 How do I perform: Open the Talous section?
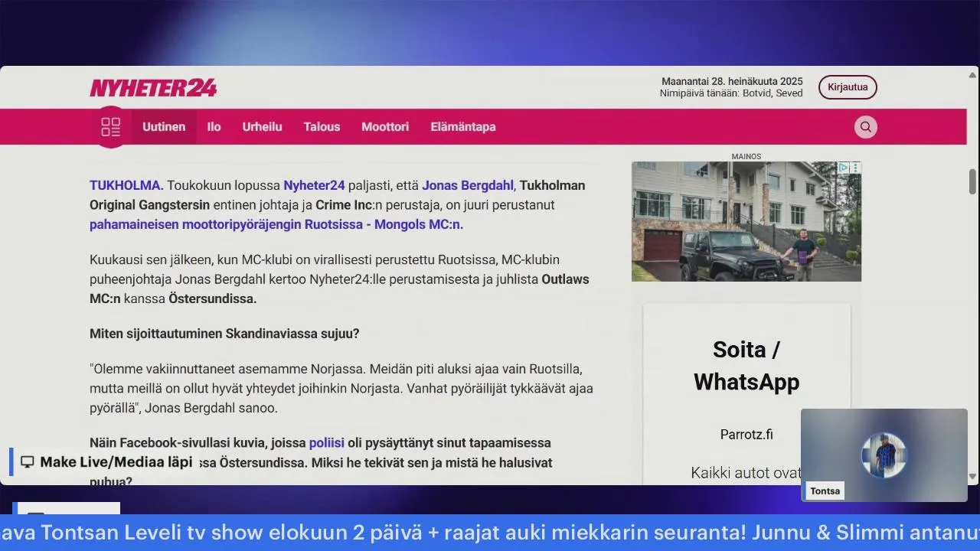click(x=322, y=127)
